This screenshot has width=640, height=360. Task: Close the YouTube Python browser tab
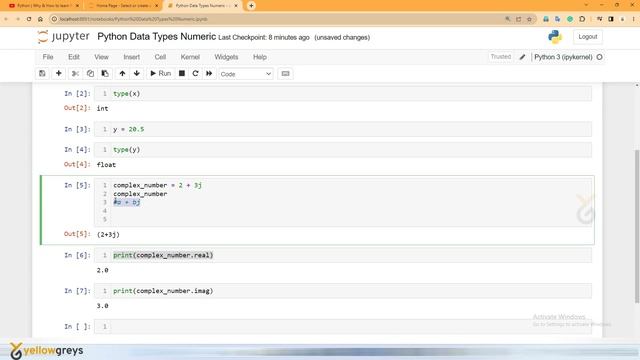tap(77, 6)
